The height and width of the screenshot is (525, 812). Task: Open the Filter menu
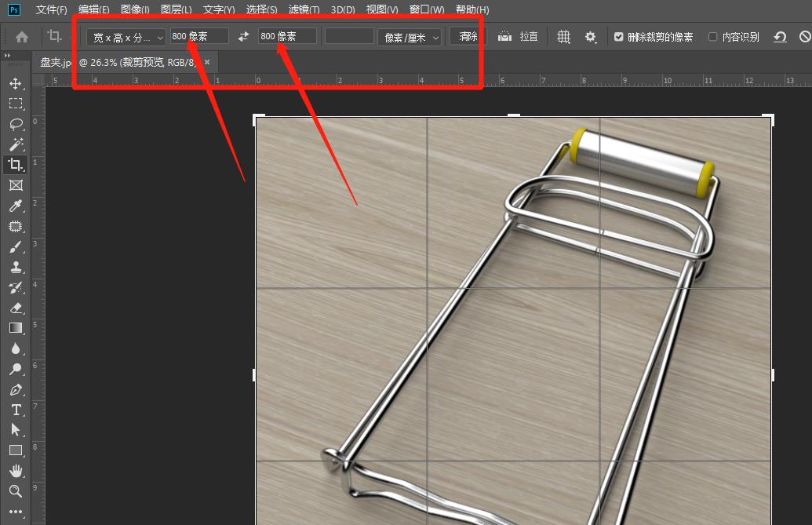[304, 9]
